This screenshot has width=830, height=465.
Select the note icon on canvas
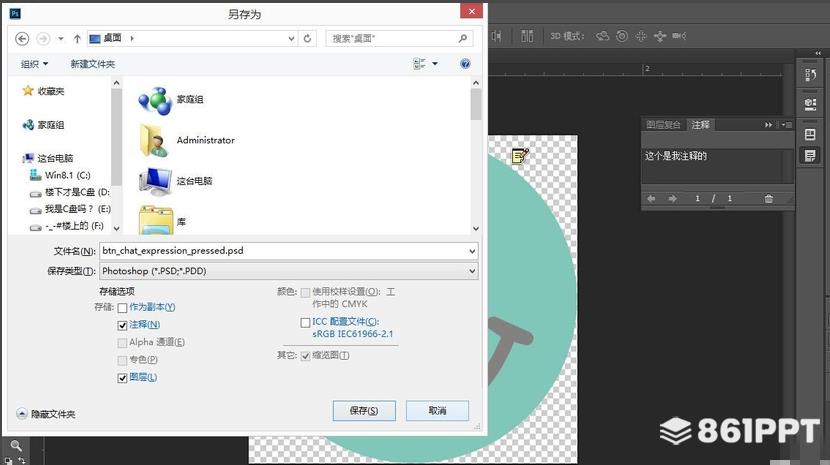(x=520, y=156)
